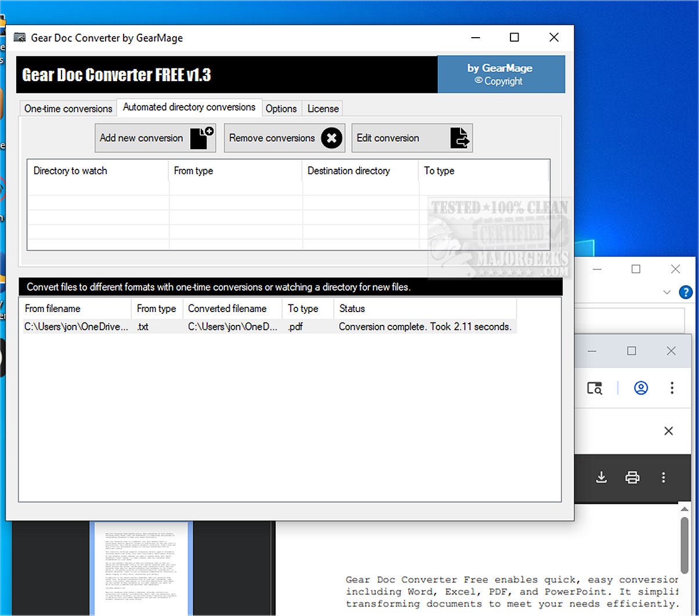
Task: Select Automated directory conversions tab
Action: point(189,107)
